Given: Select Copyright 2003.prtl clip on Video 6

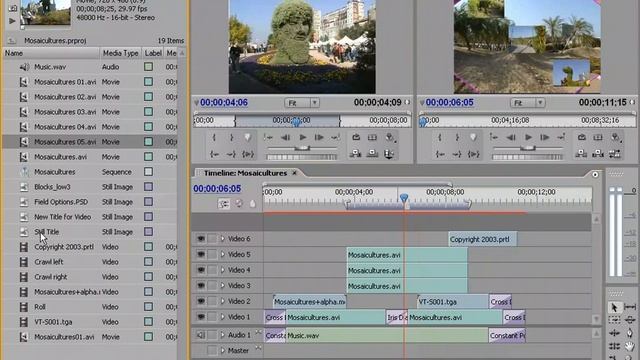Looking at the screenshot, I should (482, 239).
